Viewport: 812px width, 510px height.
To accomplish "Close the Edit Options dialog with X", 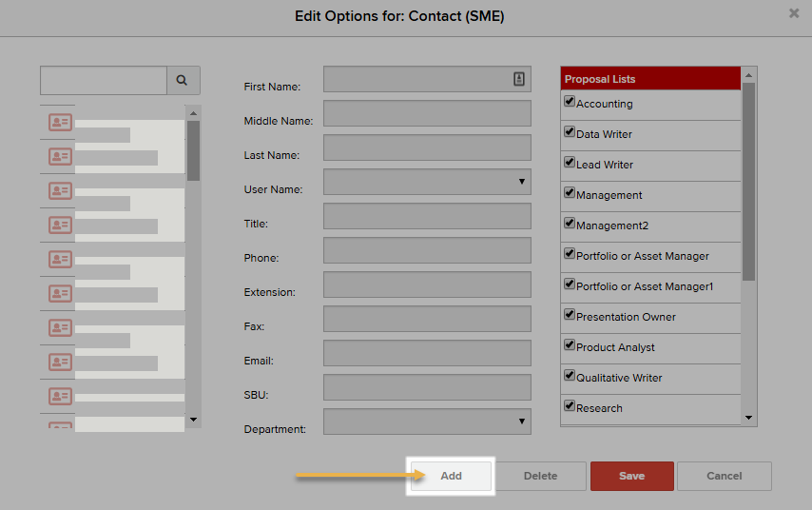I will pos(794,13).
